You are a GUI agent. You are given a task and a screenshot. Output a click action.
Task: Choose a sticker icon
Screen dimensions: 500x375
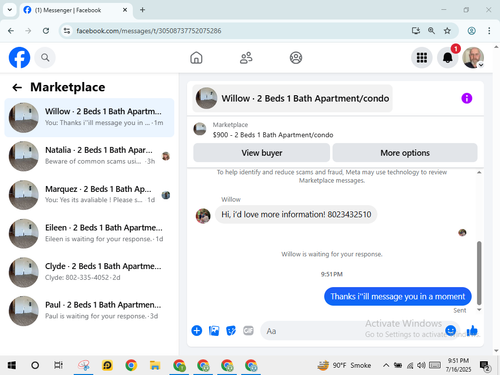(x=231, y=331)
